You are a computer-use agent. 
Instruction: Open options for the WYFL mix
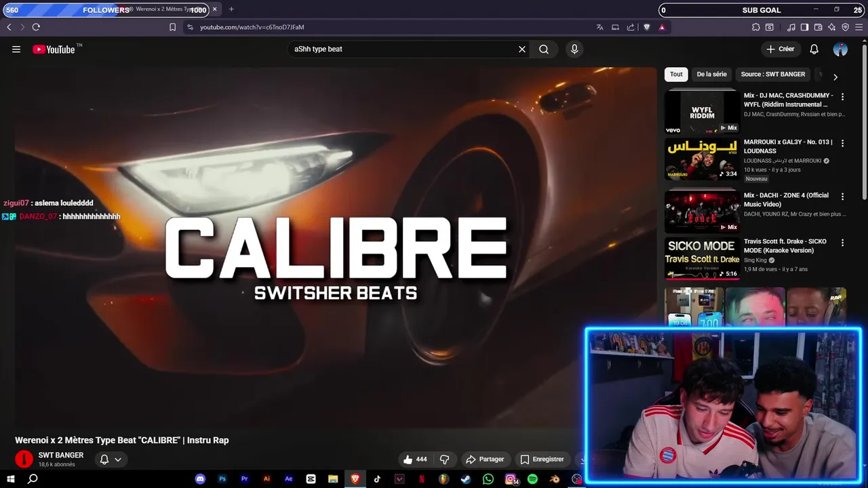tap(843, 97)
